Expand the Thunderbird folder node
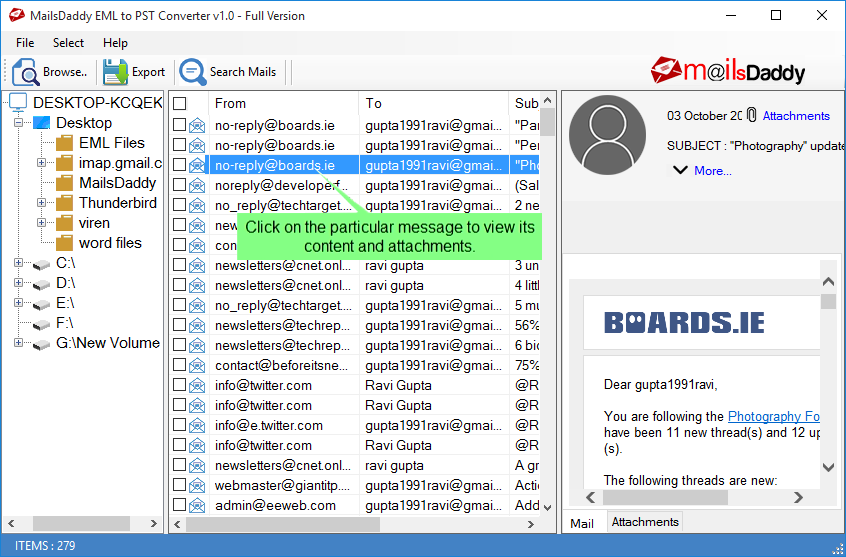Screen dimensions: 846x557 (42, 202)
